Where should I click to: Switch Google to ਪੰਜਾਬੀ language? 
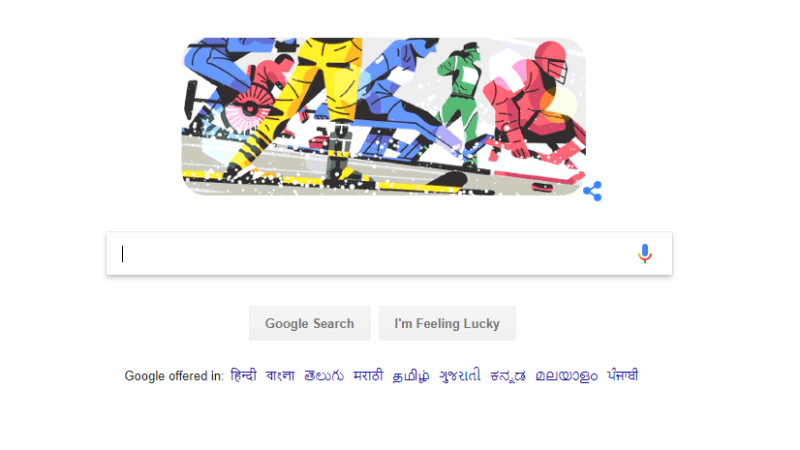coord(622,375)
